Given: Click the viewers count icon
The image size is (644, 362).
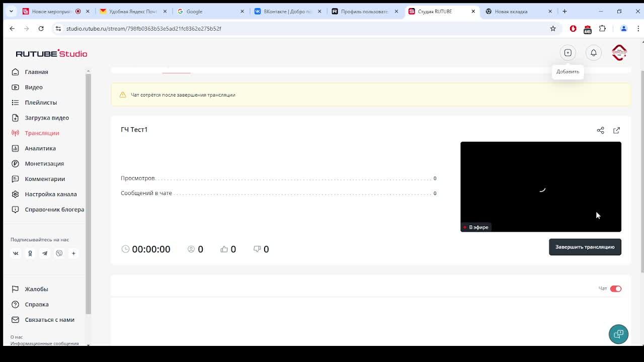Looking at the screenshot, I should click(x=191, y=249).
